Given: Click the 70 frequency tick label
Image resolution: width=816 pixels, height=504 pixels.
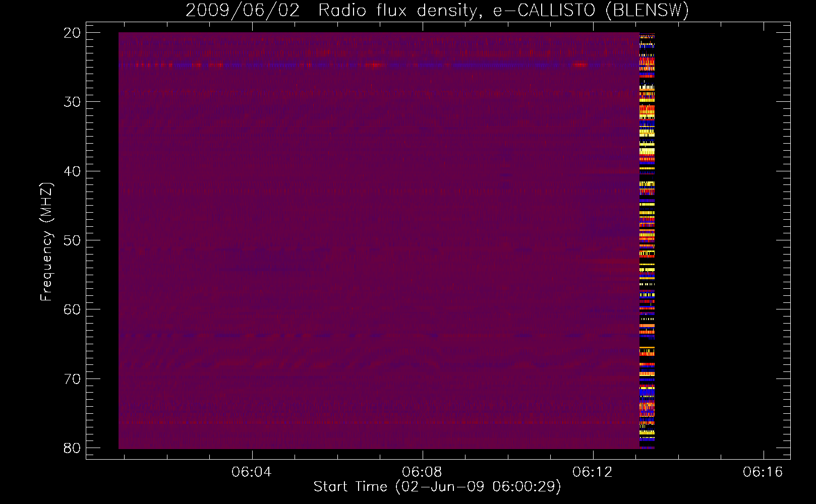Looking at the screenshot, I should [x=72, y=379].
